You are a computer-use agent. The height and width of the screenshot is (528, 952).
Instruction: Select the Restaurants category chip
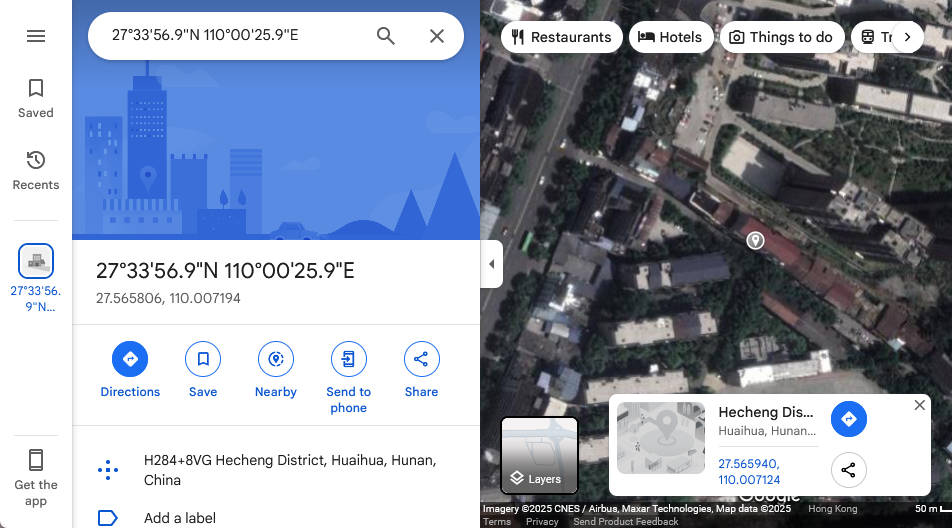[561, 37]
